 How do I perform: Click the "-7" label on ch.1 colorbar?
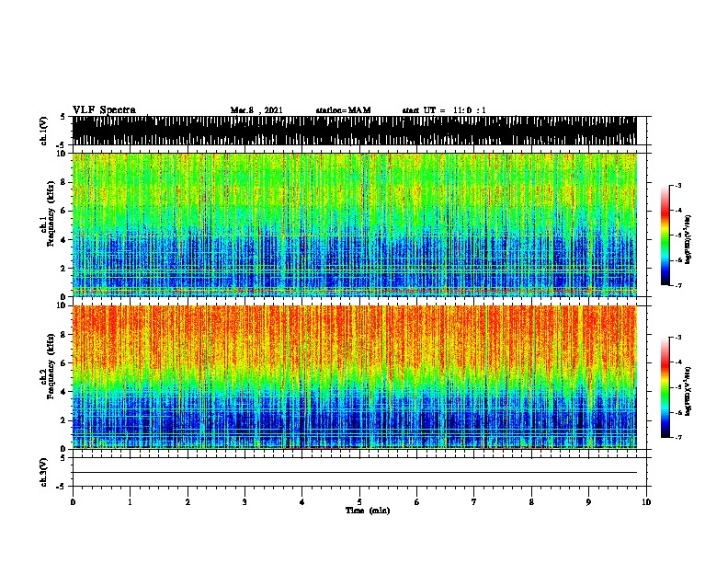point(677,285)
